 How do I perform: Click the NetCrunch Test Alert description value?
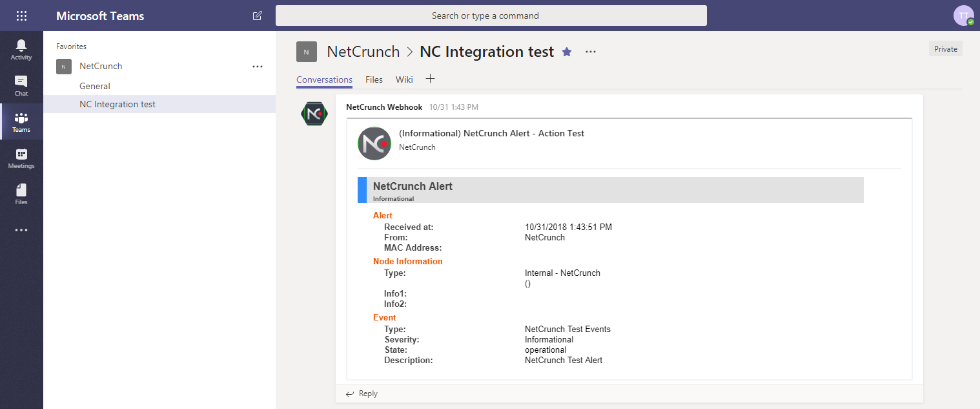point(563,360)
